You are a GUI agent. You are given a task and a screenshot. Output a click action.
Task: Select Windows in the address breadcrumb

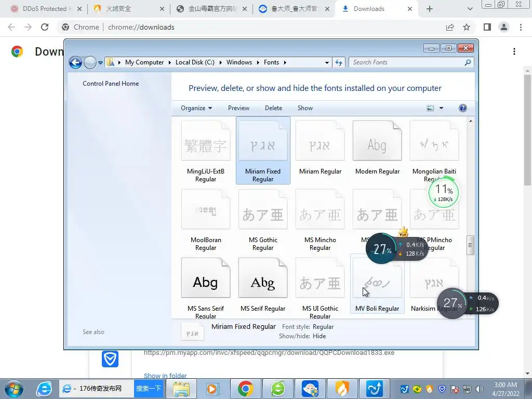(239, 62)
